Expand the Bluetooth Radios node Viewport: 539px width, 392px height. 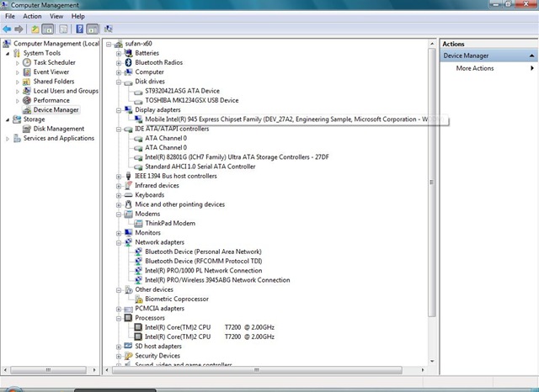tap(119, 63)
